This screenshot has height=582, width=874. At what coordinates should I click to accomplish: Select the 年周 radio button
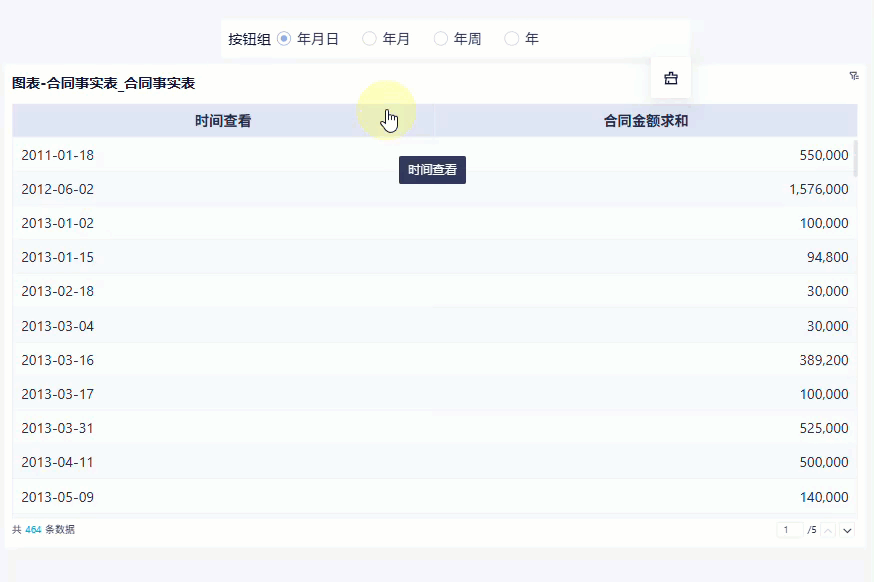tap(440, 38)
